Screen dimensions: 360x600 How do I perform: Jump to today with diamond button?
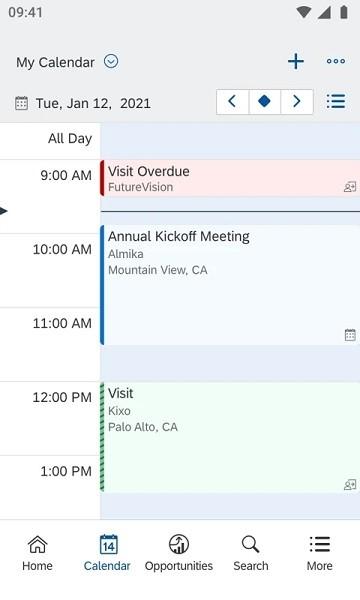click(264, 101)
